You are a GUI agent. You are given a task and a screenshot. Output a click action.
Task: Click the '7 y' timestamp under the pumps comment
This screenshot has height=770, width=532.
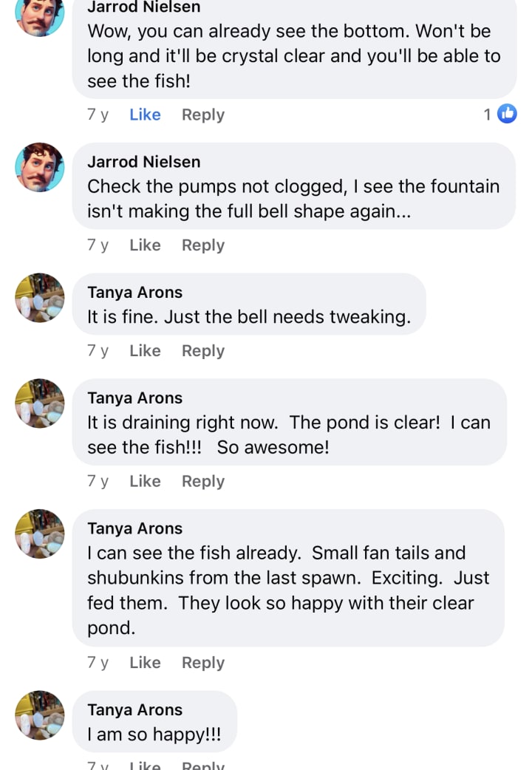click(x=98, y=245)
